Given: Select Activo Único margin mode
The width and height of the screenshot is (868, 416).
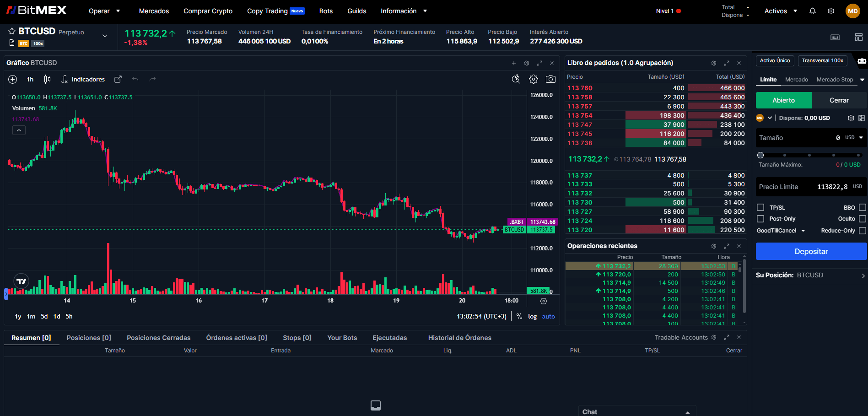Looking at the screenshot, I should click(x=775, y=60).
